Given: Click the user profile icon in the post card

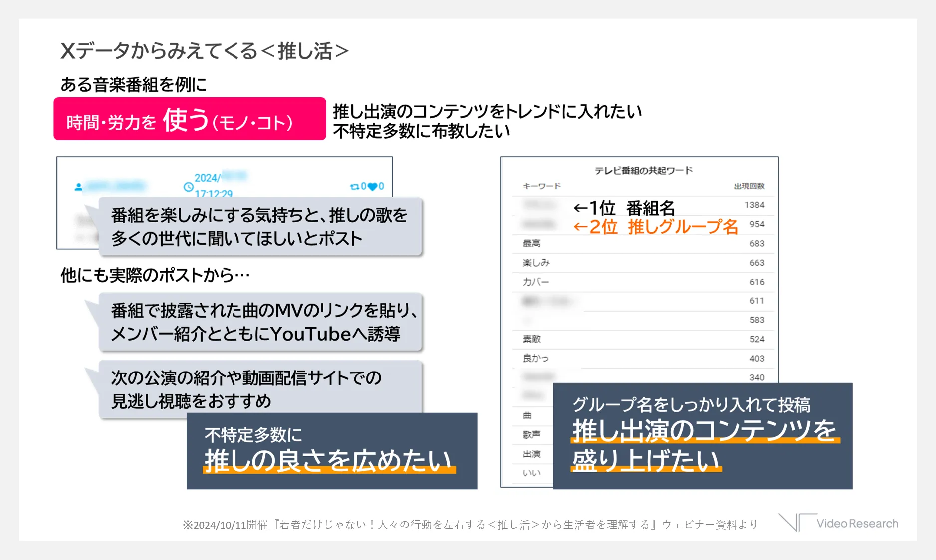Looking at the screenshot, I should pyautogui.click(x=78, y=187).
